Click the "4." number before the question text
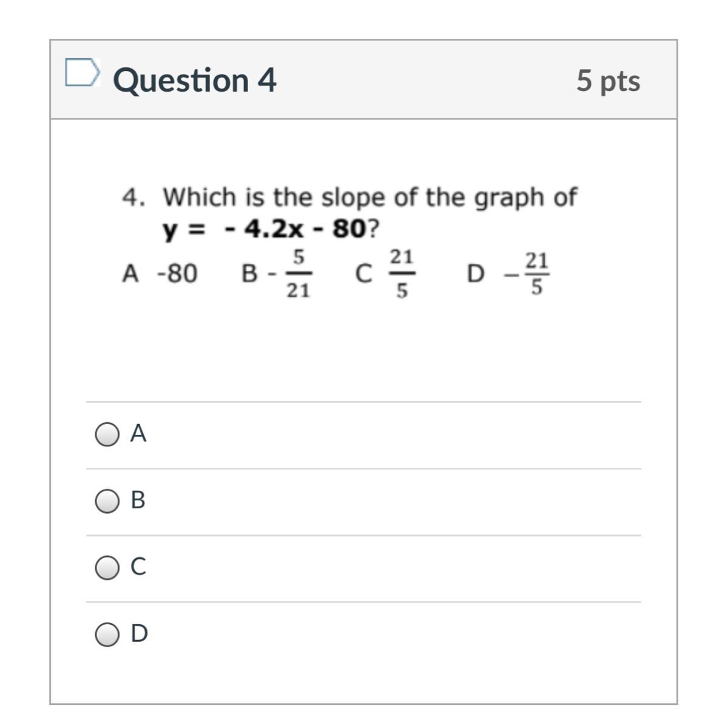Screen dimensions: 728x728 click(x=133, y=198)
